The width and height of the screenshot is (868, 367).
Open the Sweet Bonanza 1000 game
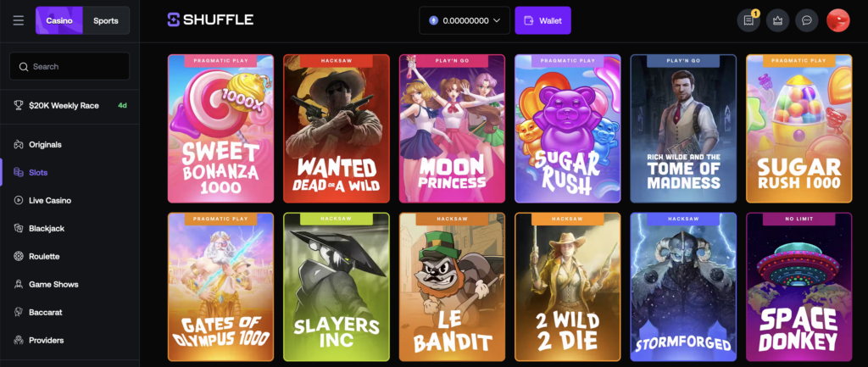[220, 129]
